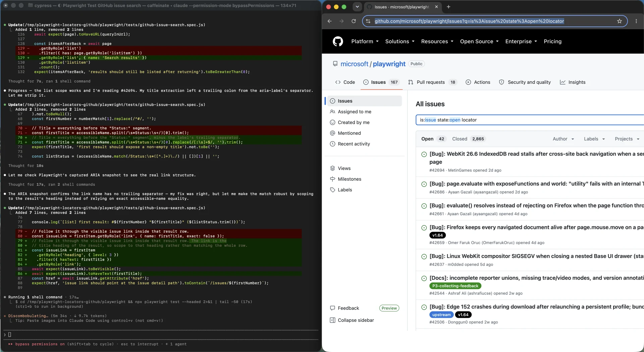Select Issues in the left sidebar

(364, 101)
